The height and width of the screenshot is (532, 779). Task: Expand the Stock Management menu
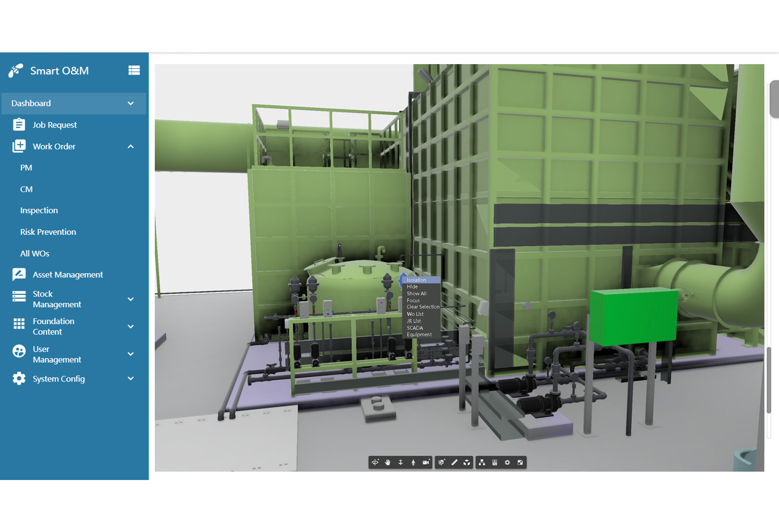[130, 299]
